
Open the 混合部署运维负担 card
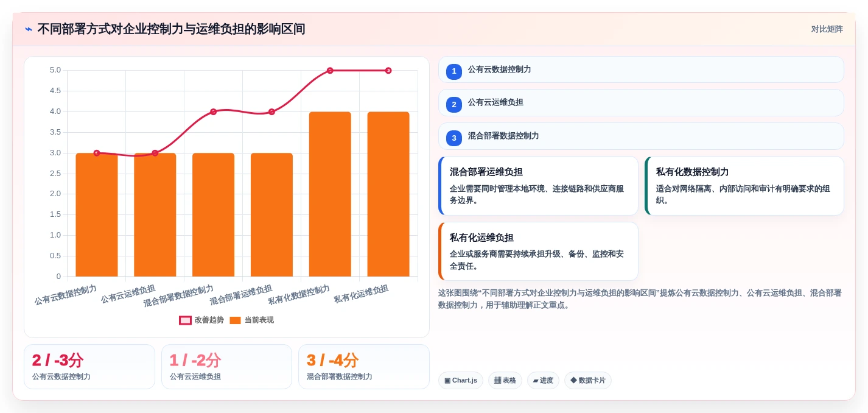click(538, 186)
